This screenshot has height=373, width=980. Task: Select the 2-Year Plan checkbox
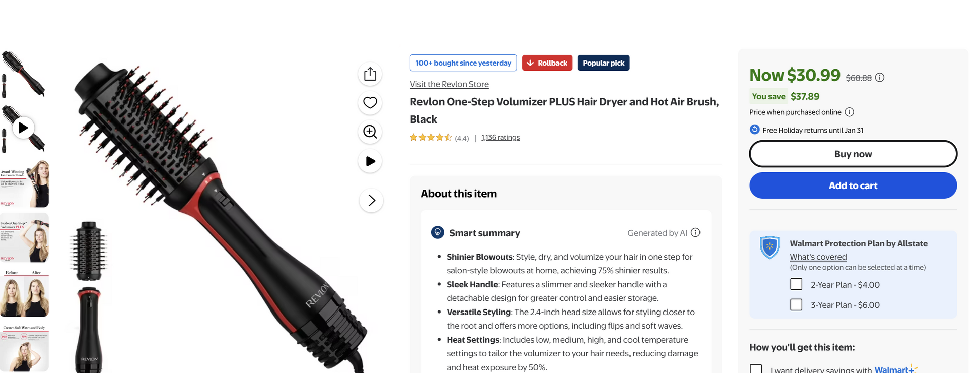click(x=796, y=284)
